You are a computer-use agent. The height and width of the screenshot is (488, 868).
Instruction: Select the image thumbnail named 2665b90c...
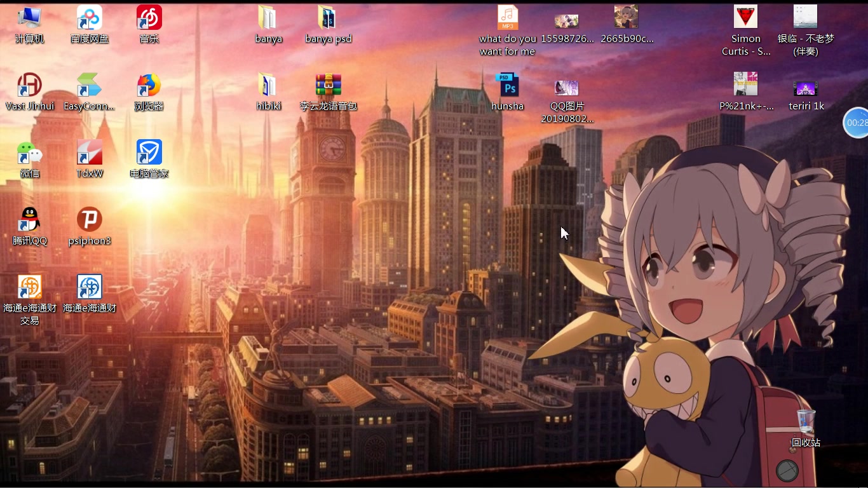(x=627, y=18)
